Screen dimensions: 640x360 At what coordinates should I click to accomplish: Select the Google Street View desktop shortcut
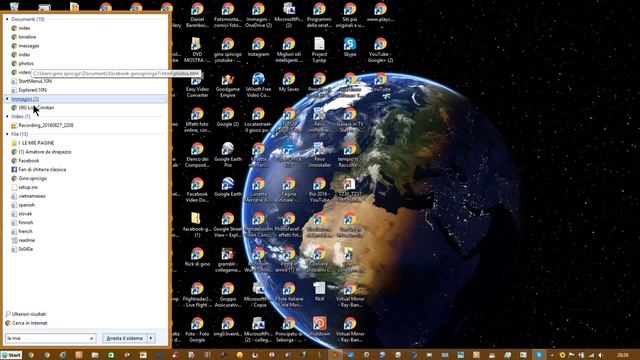click(x=228, y=225)
